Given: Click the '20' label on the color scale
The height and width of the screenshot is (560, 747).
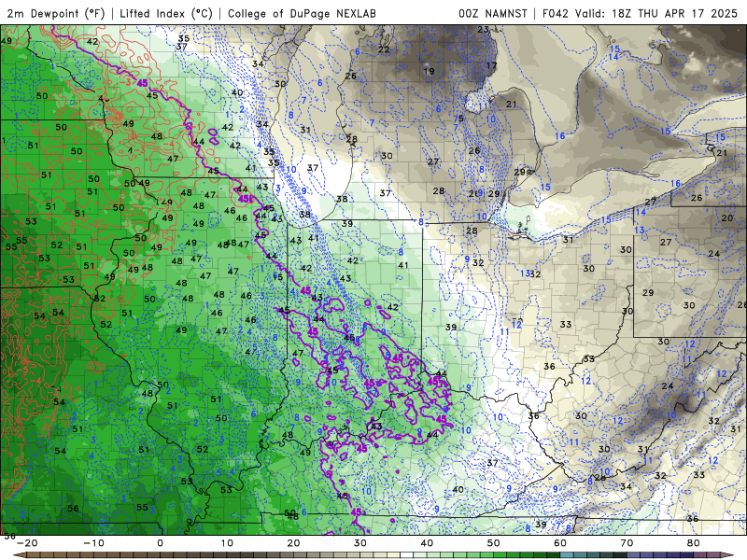Looking at the screenshot, I should pos(293,543).
